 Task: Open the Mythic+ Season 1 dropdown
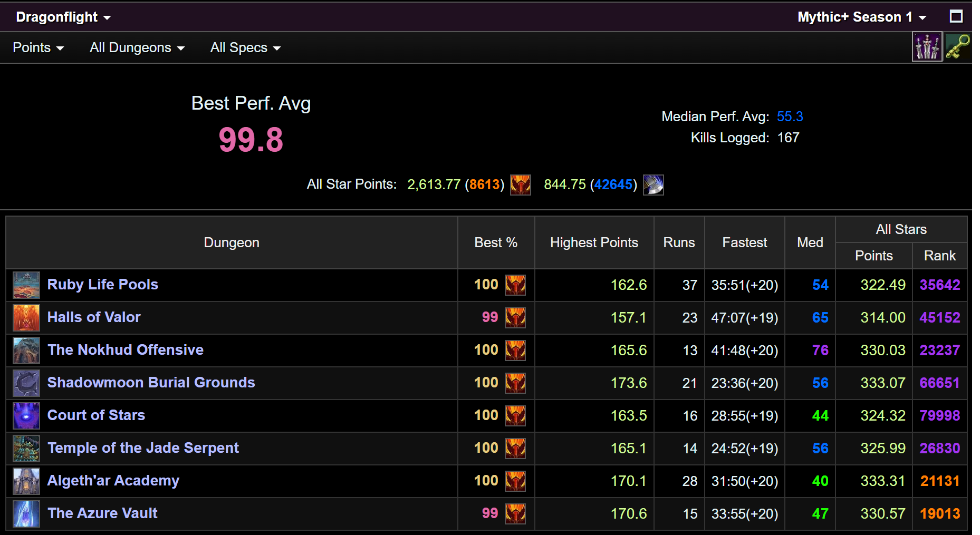[862, 17]
